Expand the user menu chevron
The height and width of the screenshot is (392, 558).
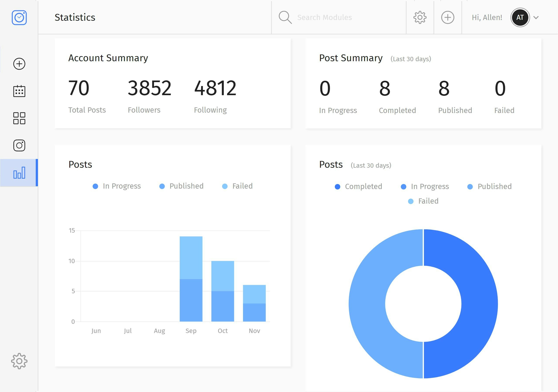point(536,17)
